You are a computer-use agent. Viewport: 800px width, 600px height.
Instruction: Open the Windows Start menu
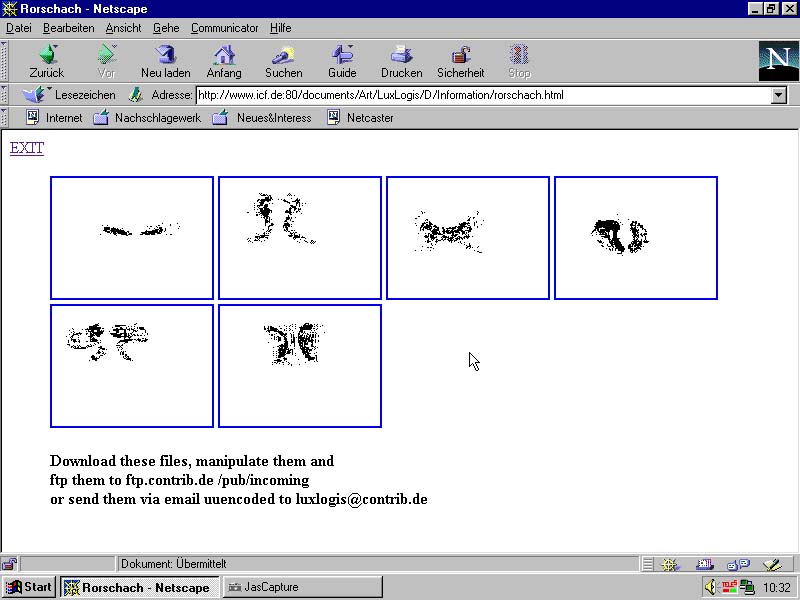[x=29, y=587]
